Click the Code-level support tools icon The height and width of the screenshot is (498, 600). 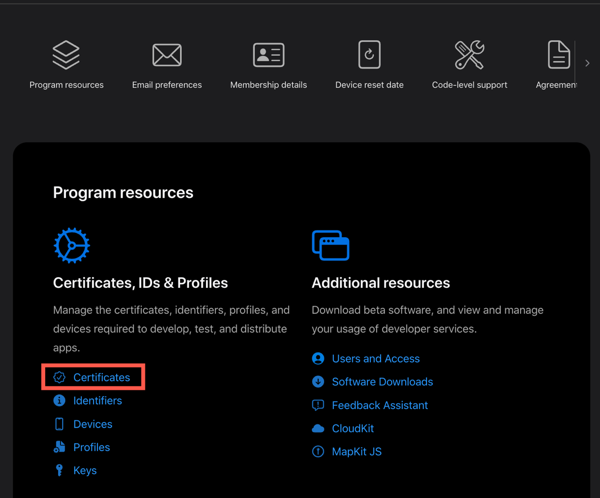469,55
